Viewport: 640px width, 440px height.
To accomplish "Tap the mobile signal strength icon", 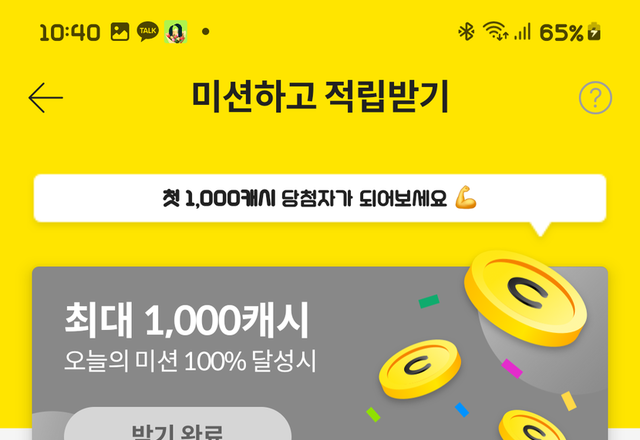I will tap(522, 31).
